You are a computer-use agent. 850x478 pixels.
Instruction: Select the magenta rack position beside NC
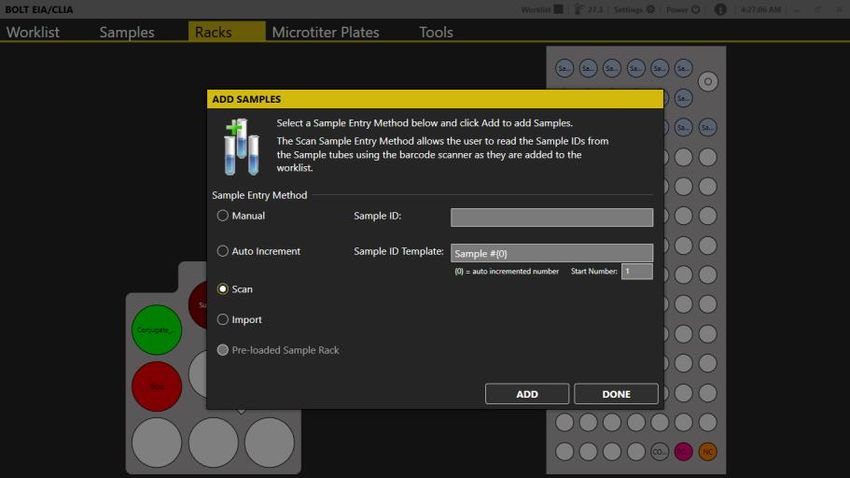click(684, 451)
